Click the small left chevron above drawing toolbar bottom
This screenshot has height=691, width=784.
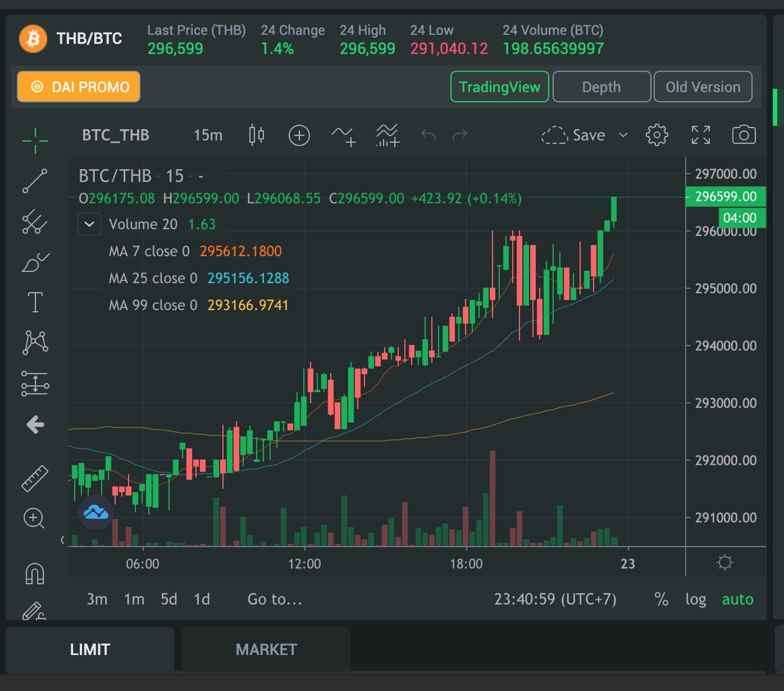click(62, 540)
